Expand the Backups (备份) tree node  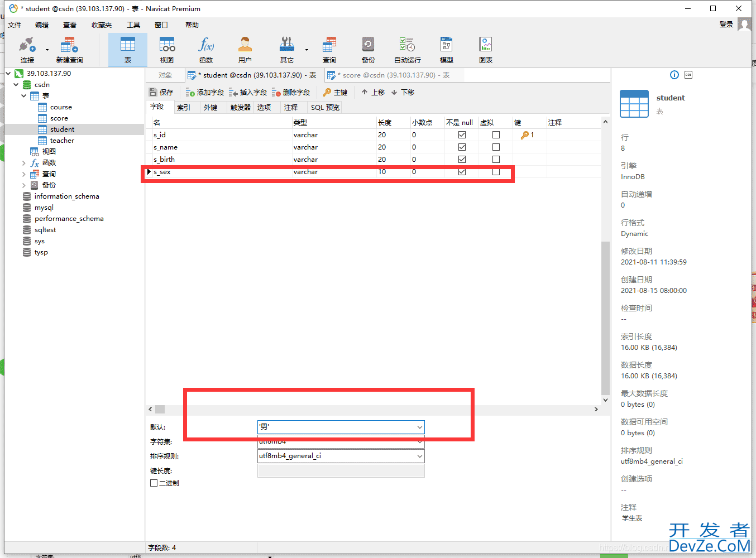[x=23, y=185]
